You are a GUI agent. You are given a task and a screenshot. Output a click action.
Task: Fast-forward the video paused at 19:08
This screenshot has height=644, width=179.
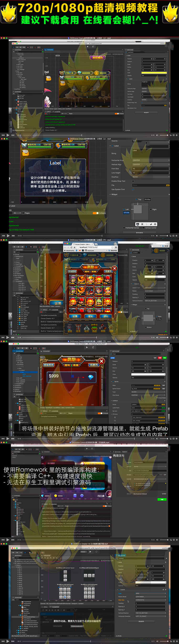coord(13,438)
